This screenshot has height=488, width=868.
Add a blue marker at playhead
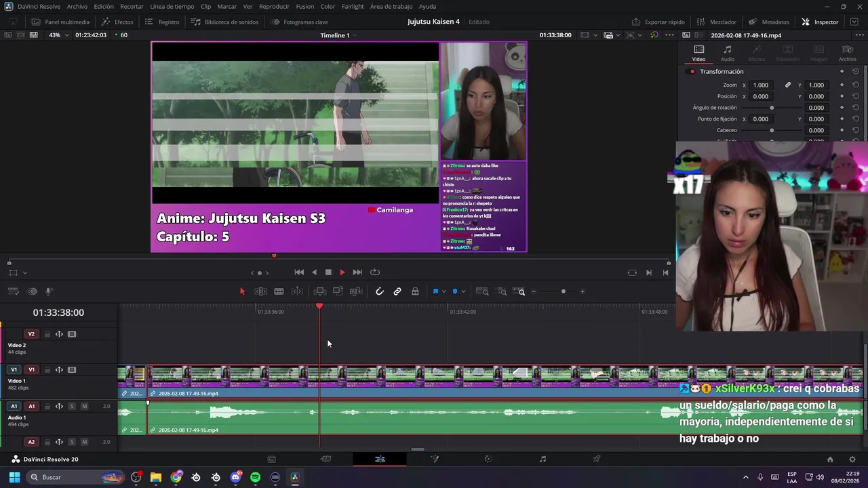(x=455, y=291)
